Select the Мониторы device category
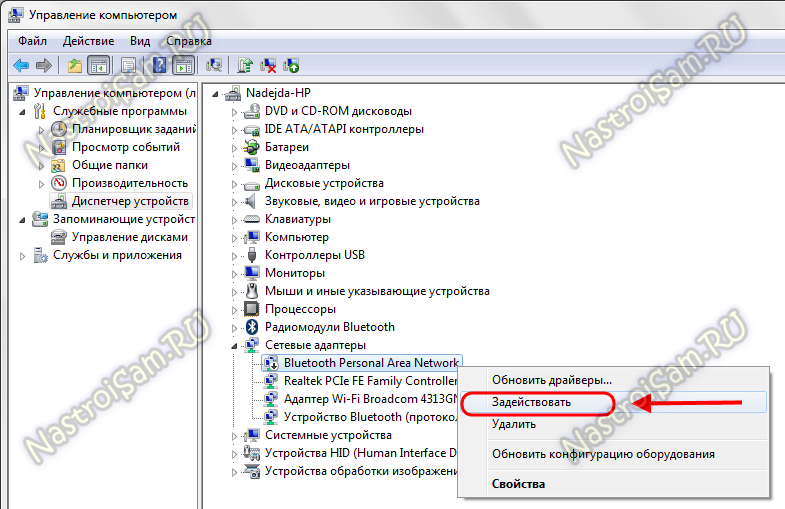Screen dimensions: 785x509 pyautogui.click(x=295, y=273)
